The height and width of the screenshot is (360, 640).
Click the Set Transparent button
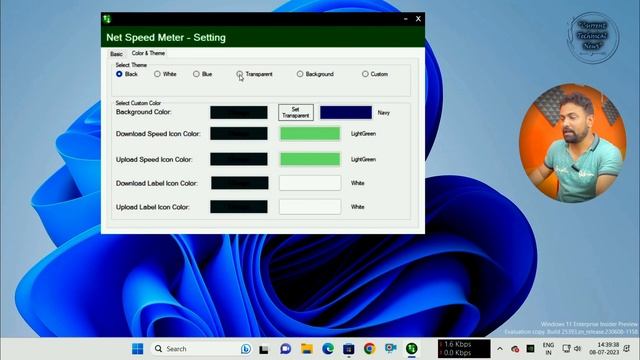click(296, 112)
